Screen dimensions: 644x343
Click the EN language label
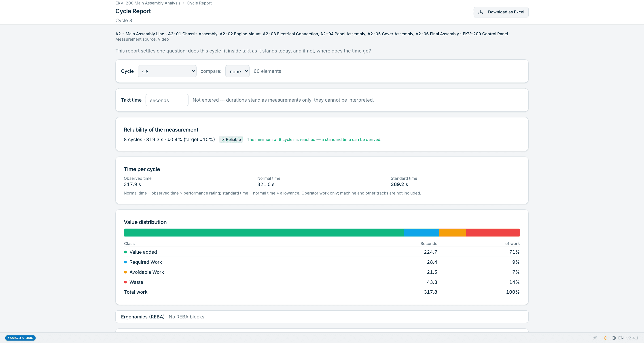[621, 338]
